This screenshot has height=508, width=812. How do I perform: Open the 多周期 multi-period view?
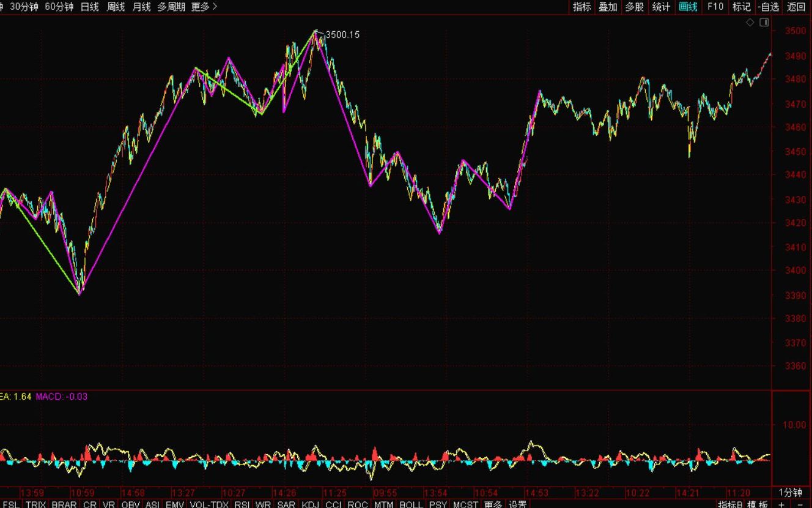[171, 7]
